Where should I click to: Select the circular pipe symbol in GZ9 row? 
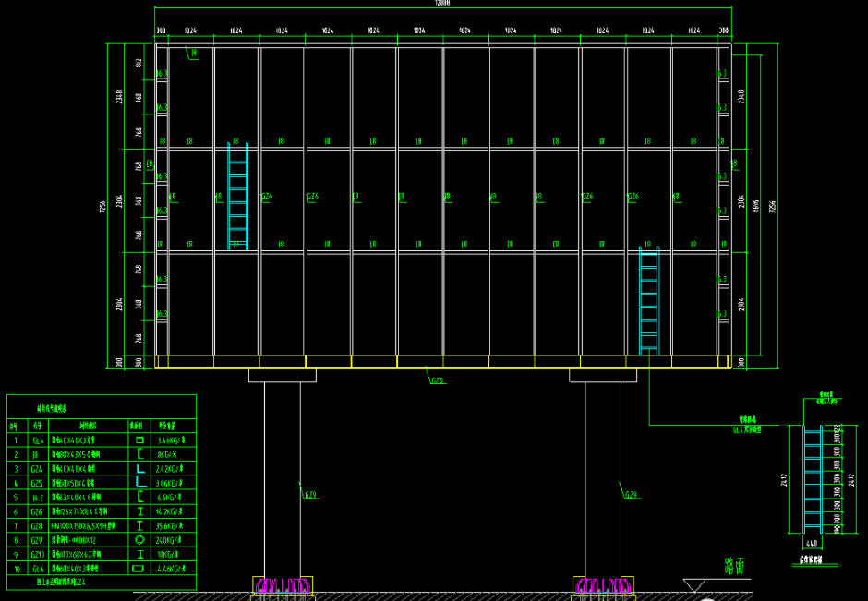point(139,539)
